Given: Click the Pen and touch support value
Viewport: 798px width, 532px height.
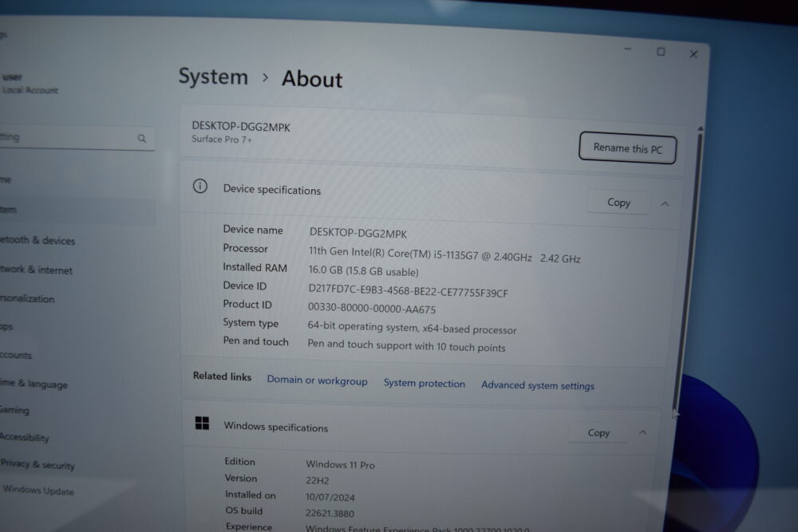Looking at the screenshot, I should click(406, 346).
